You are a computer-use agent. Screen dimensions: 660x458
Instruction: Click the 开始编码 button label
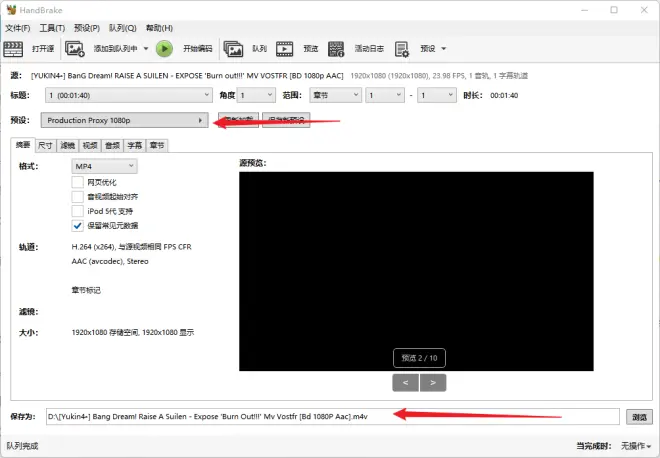coord(197,49)
